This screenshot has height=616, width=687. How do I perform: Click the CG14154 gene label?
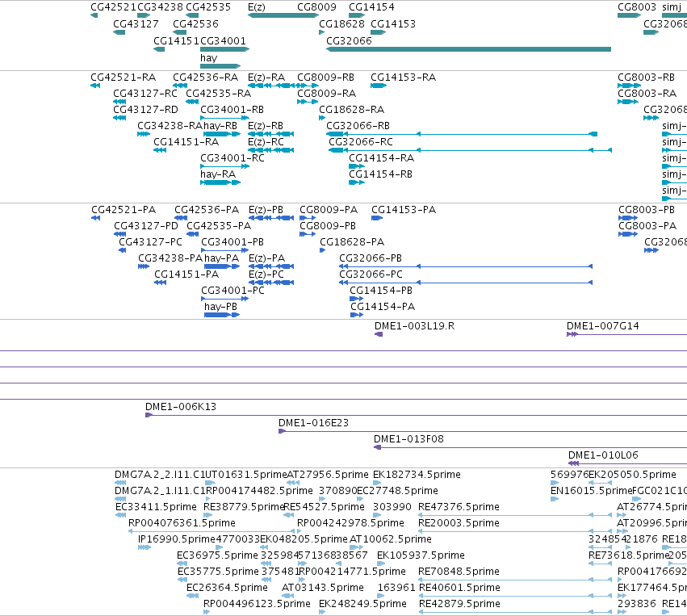point(371,7)
